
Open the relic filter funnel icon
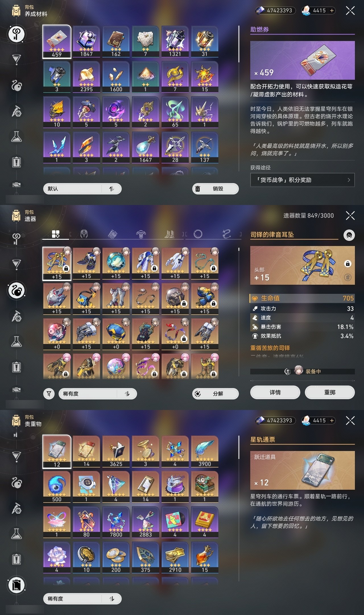coord(49,394)
